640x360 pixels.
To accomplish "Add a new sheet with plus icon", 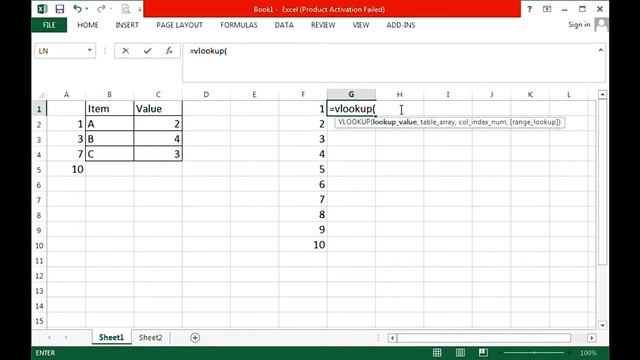I will click(195, 338).
